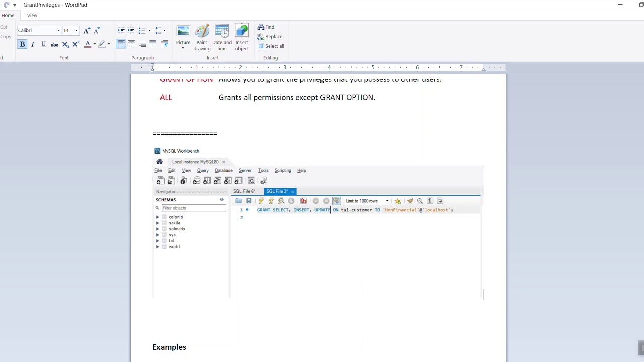Switch to the View ribbon tab
644x362 pixels.
pos(32,15)
